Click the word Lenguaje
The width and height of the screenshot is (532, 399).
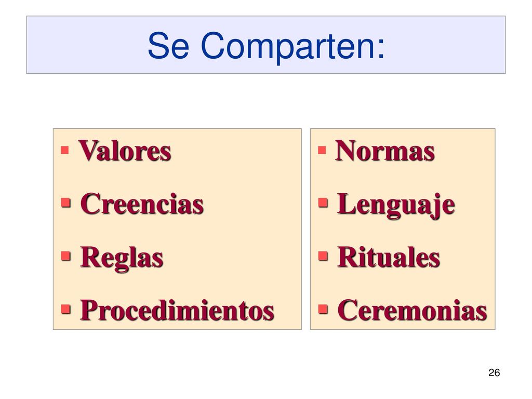click(x=396, y=206)
